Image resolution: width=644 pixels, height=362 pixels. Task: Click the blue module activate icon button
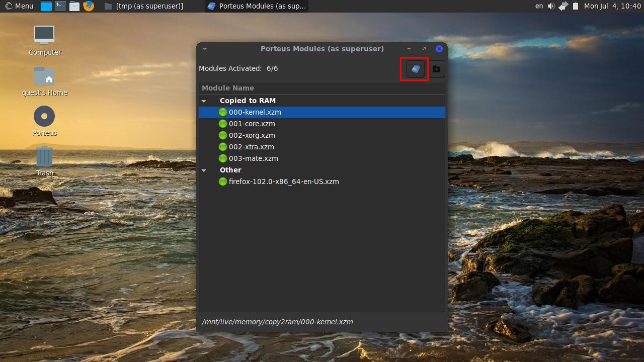(415, 69)
